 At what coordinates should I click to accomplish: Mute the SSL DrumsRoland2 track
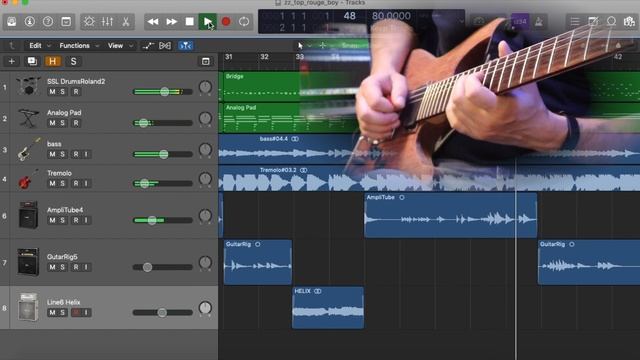(52, 92)
